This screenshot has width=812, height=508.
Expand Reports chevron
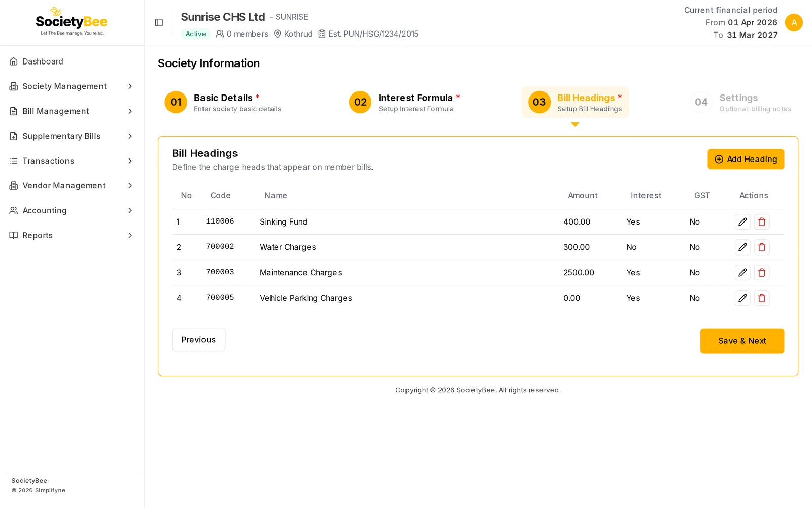pyautogui.click(x=130, y=236)
